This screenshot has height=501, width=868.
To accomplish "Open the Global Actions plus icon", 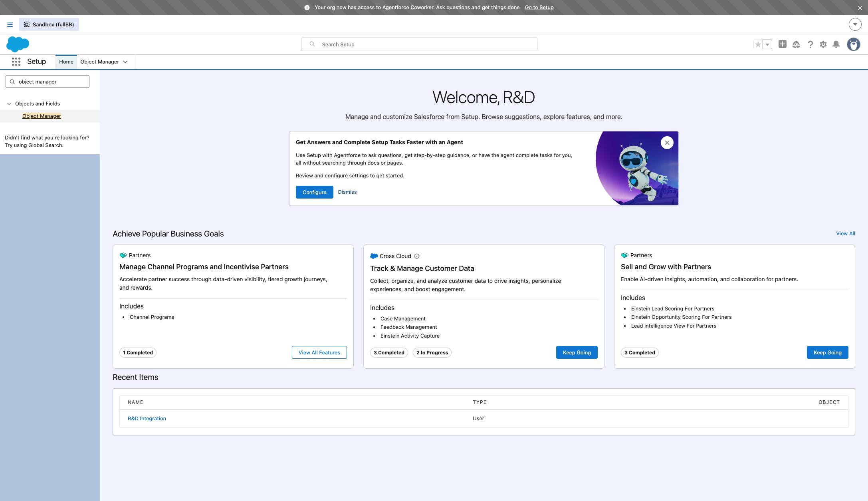I will coord(782,44).
